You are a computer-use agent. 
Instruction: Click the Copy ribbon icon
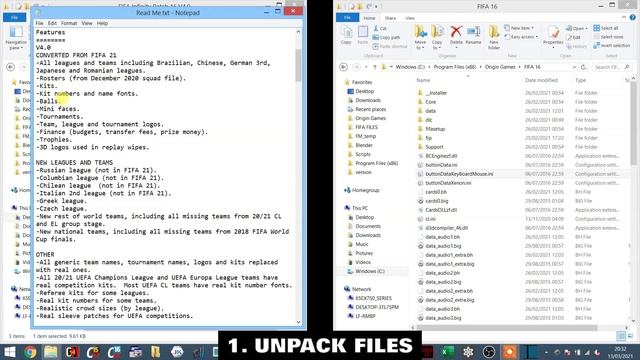click(346, 35)
